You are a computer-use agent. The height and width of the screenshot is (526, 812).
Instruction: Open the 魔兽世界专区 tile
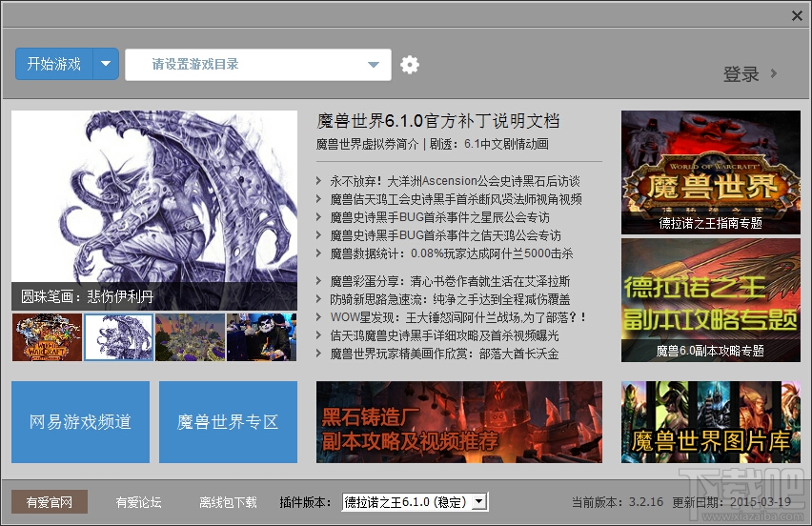coord(228,422)
